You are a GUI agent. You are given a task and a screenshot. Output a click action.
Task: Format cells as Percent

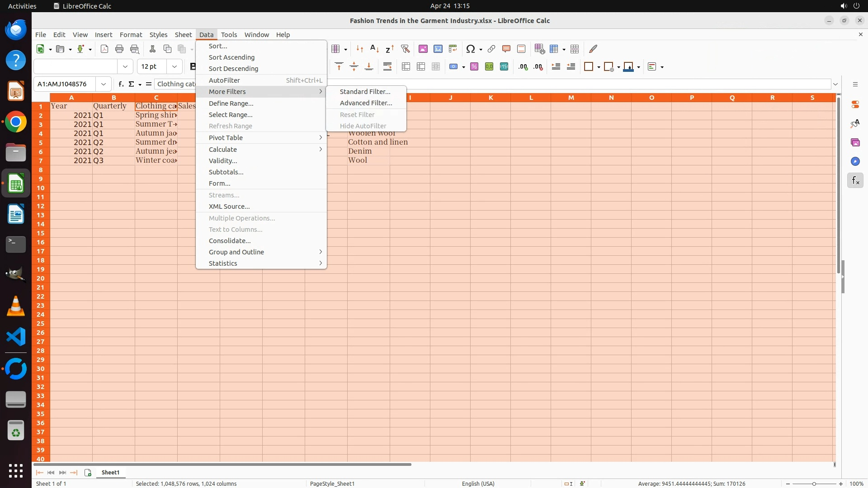474,67
